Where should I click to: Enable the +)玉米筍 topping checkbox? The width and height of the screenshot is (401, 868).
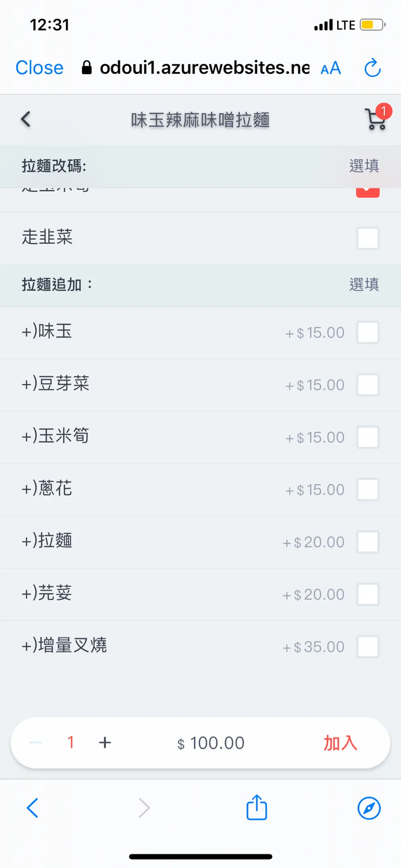click(368, 437)
